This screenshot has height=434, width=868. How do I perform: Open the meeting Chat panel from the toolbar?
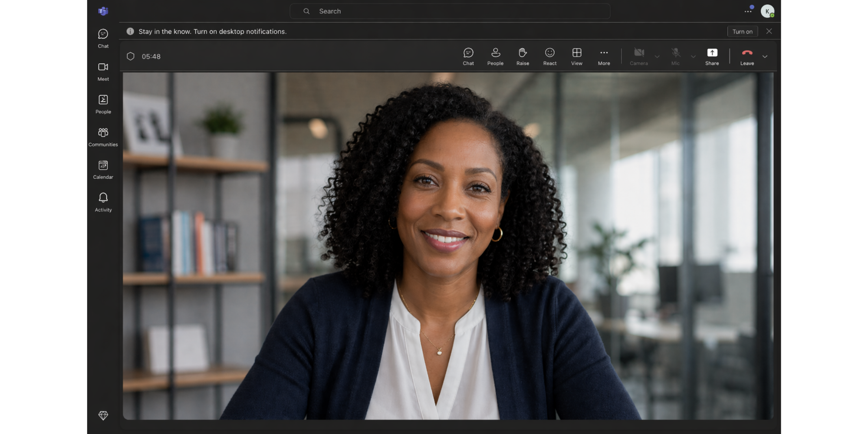click(x=468, y=57)
